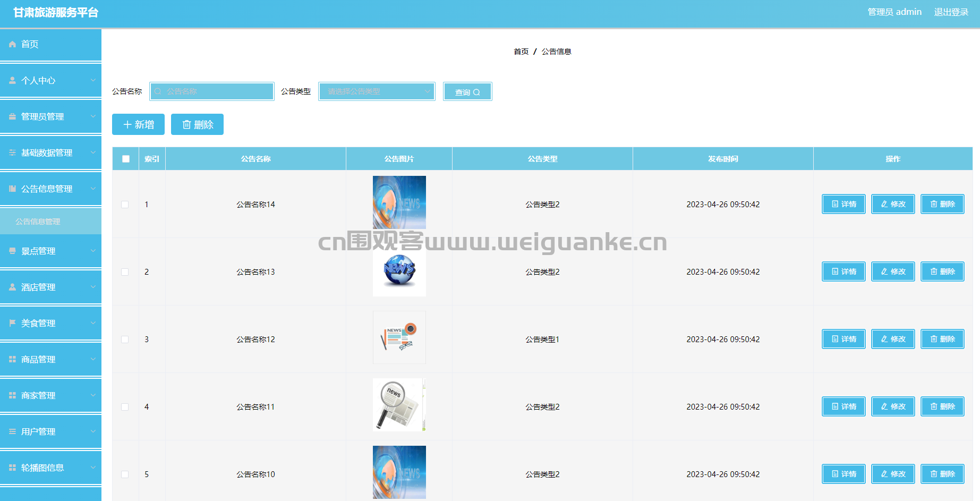Image resolution: width=980 pixels, height=501 pixels.
Task: Click the grid icon next to 商品管理
Action: [12, 359]
